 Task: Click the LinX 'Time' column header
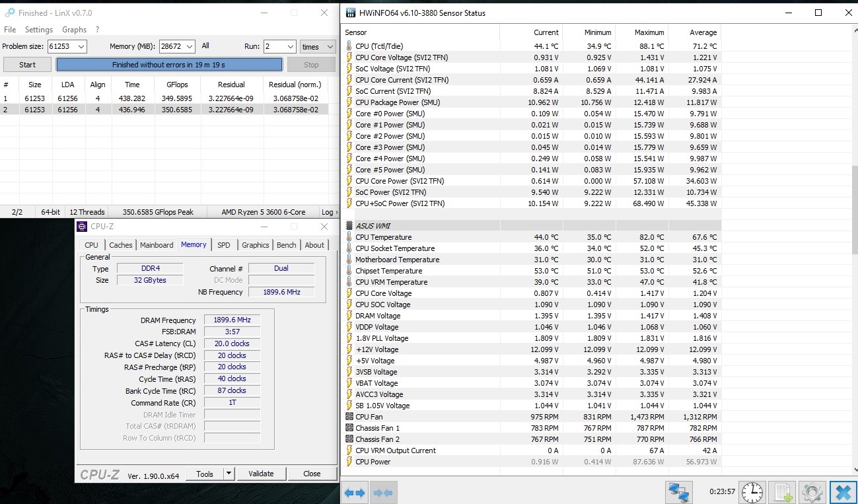pyautogui.click(x=132, y=85)
